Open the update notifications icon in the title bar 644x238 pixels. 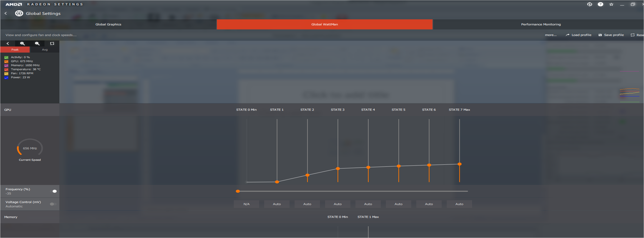pos(589,4)
